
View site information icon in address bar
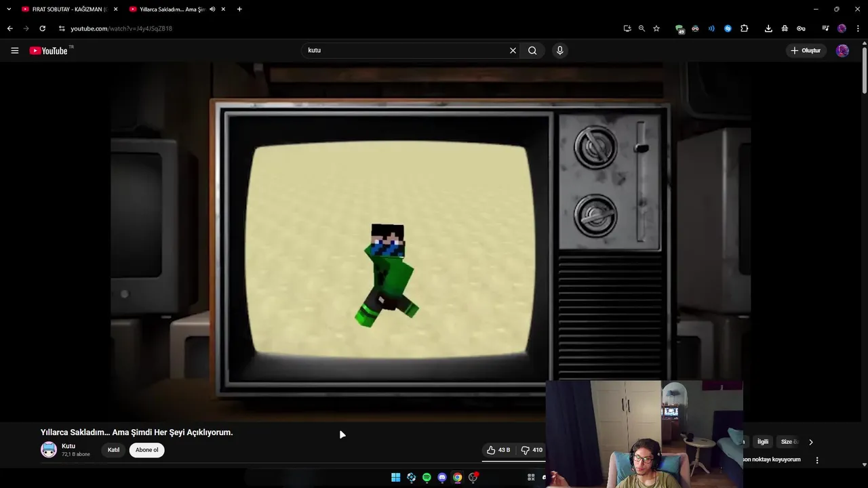coord(62,28)
